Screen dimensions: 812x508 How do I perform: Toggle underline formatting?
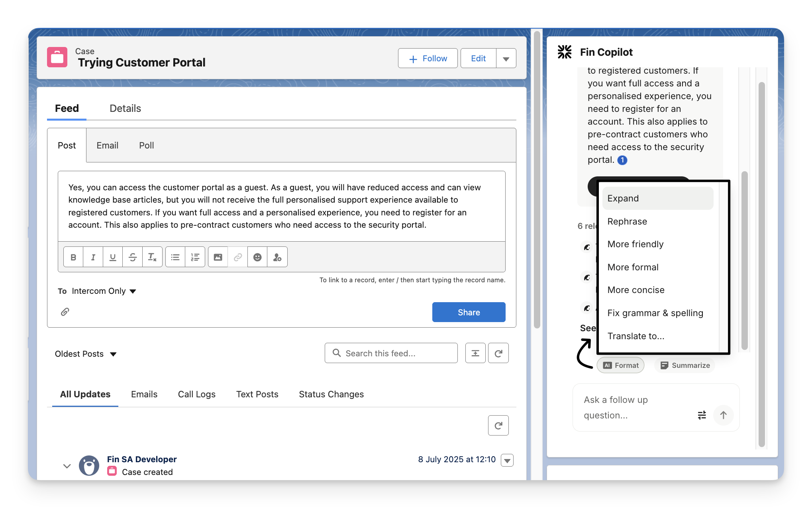(x=113, y=257)
